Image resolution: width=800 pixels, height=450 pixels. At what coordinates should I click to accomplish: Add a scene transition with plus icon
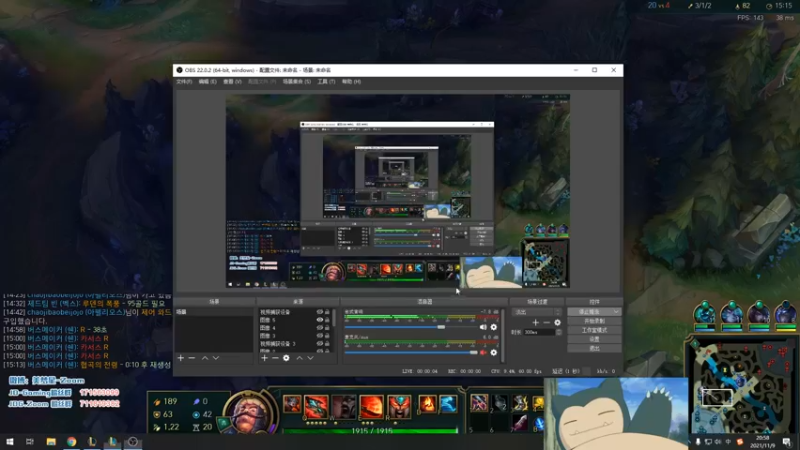click(535, 322)
